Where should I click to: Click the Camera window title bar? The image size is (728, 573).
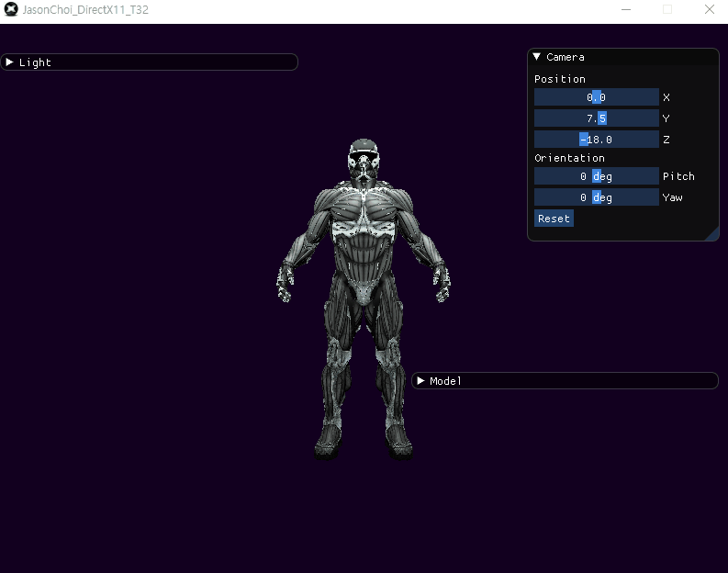pos(623,57)
